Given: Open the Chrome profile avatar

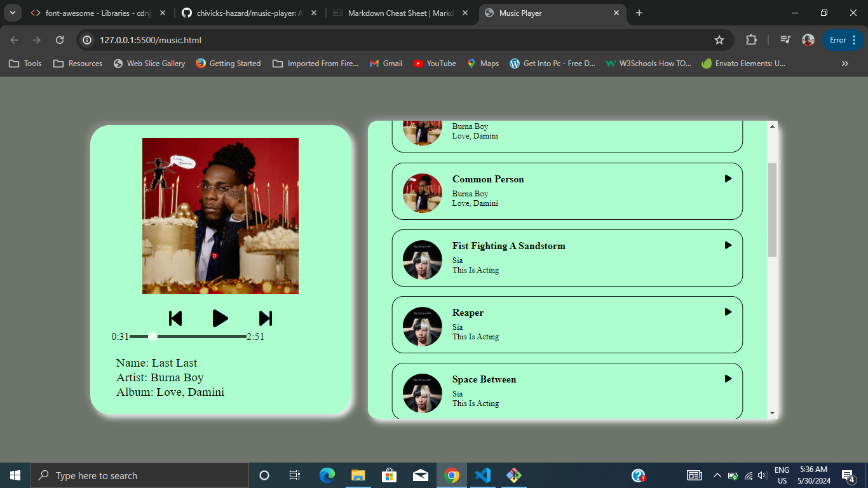Looking at the screenshot, I should [x=808, y=40].
